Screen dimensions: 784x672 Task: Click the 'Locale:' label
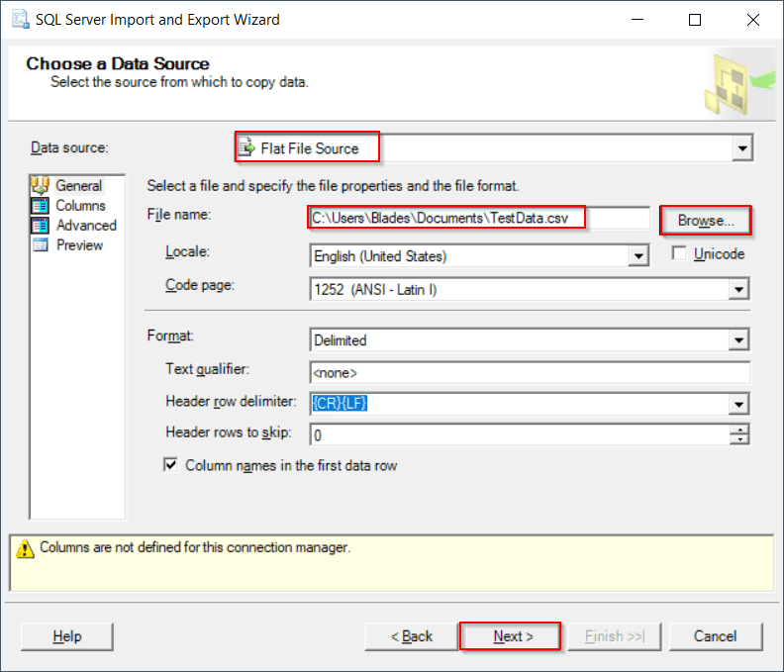pyautogui.click(x=187, y=251)
